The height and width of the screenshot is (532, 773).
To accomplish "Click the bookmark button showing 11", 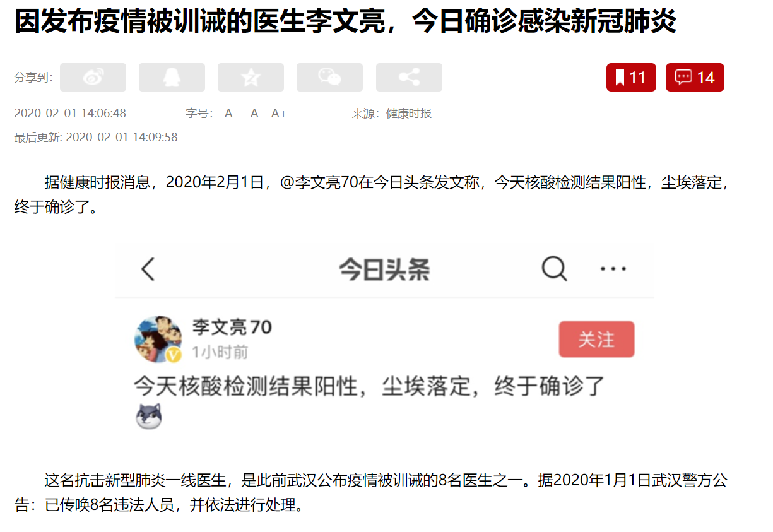I will pyautogui.click(x=631, y=77).
